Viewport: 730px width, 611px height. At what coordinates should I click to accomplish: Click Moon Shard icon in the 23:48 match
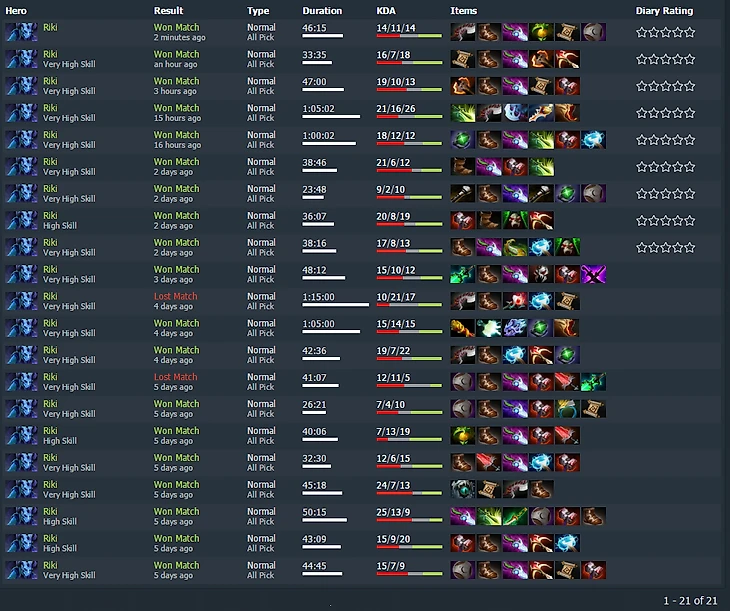click(x=594, y=194)
